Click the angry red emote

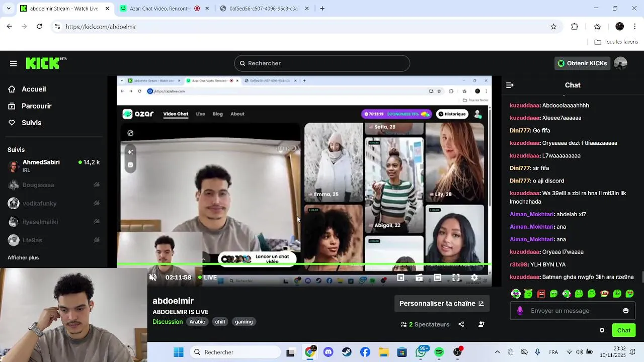pos(541,294)
